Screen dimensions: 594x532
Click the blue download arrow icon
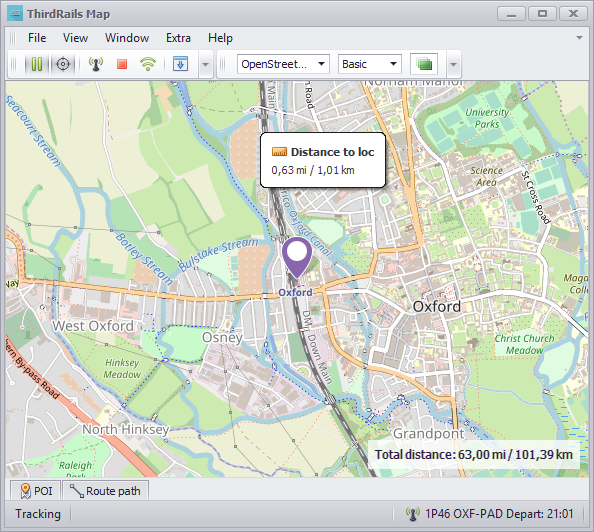(181, 64)
